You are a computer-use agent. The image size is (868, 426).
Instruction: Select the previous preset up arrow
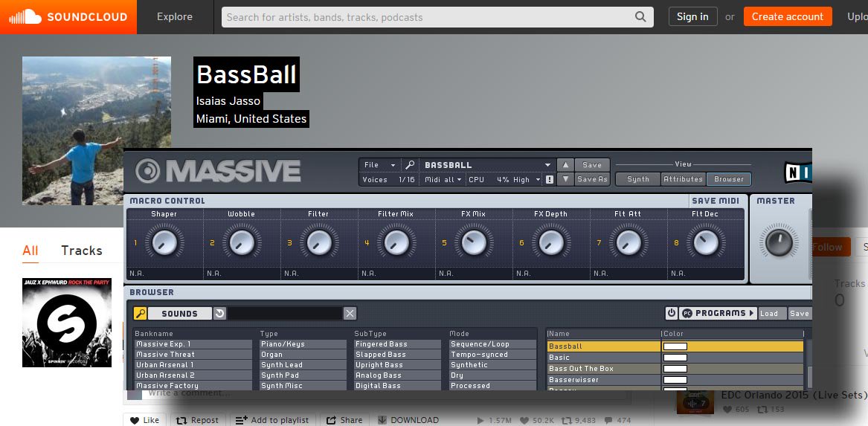point(565,165)
